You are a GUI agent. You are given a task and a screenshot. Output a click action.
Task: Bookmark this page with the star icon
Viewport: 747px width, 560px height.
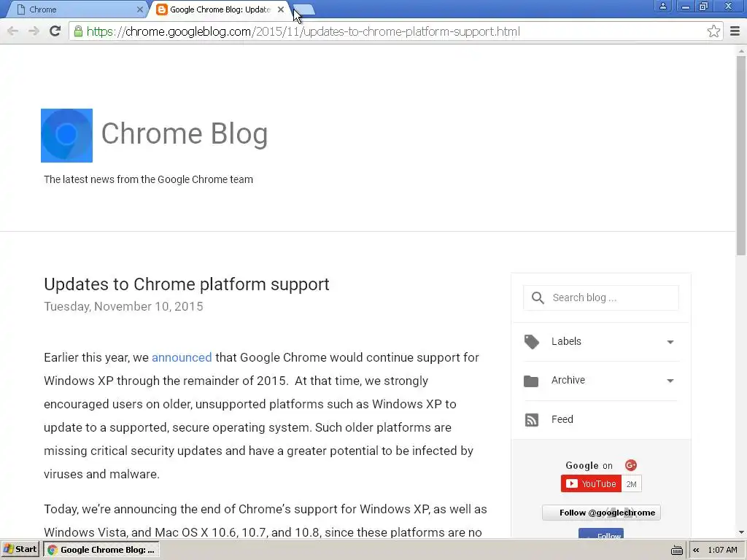[713, 31]
